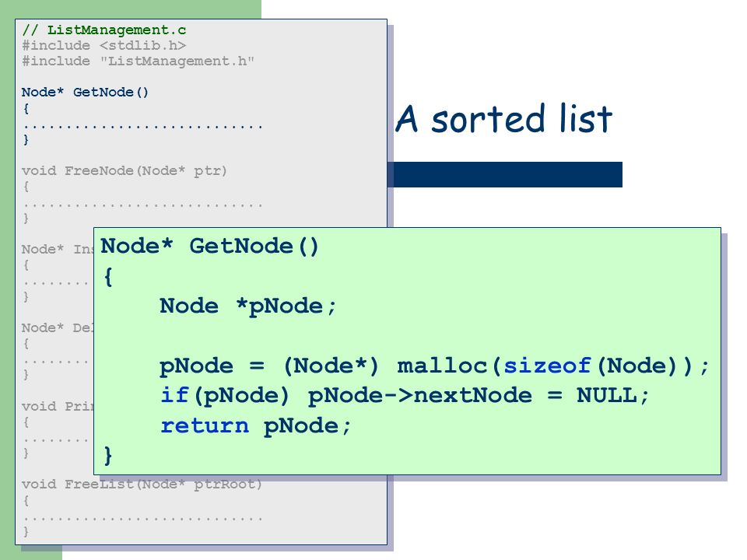Select the '// ListManagement.c' comment line
This screenshot has height=560, width=747.
103,30
